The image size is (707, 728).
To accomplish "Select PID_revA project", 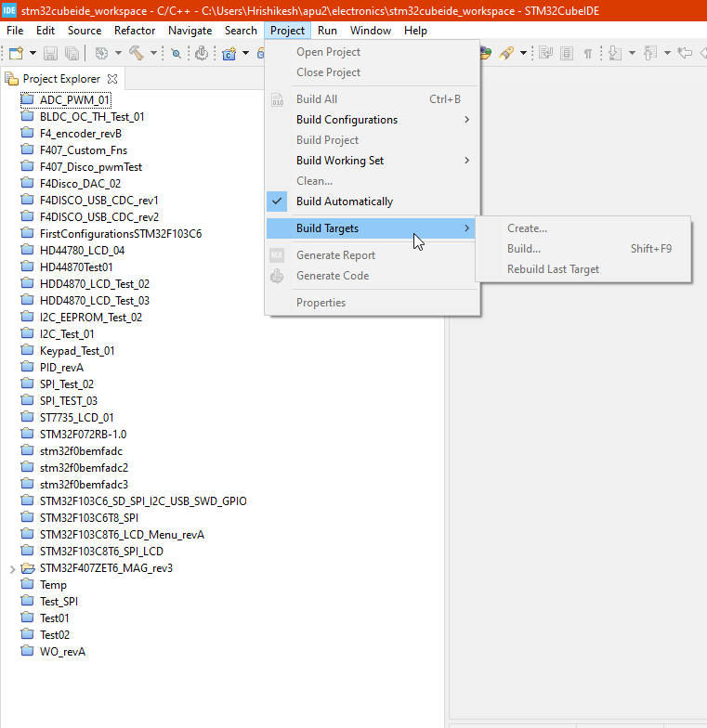I will 61,368.
